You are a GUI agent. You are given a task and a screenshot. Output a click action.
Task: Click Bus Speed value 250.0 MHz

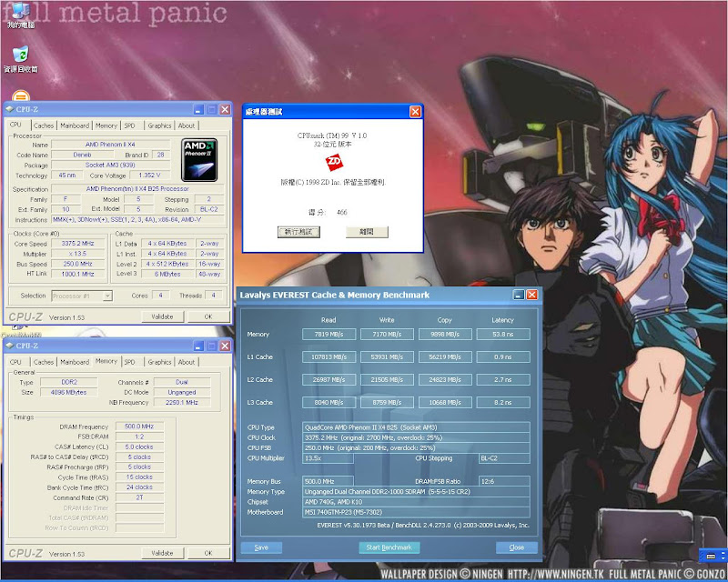(x=78, y=264)
